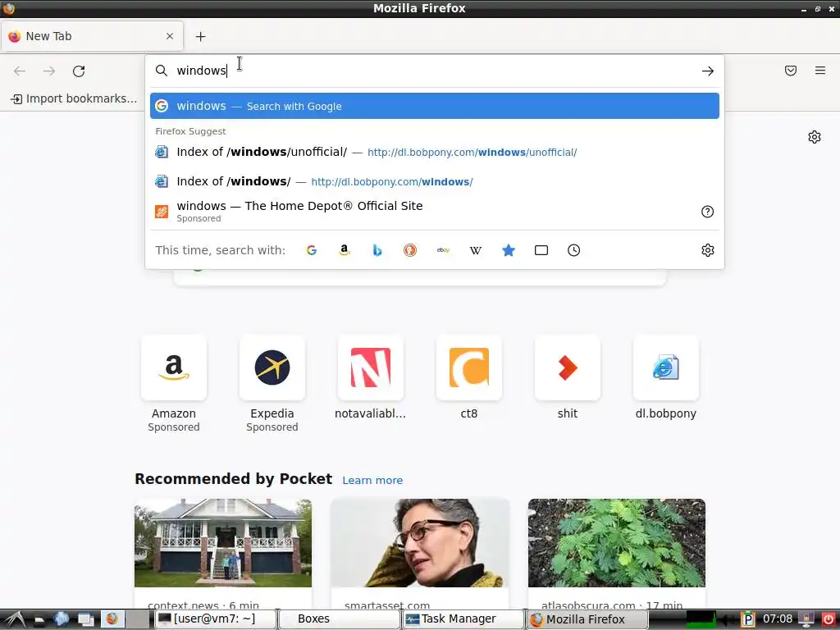Click the Go arrow in the address bar
Screen dimensions: 840x630
click(708, 71)
